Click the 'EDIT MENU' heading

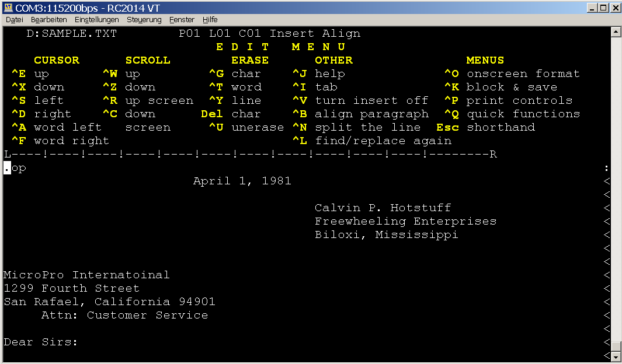coord(280,47)
